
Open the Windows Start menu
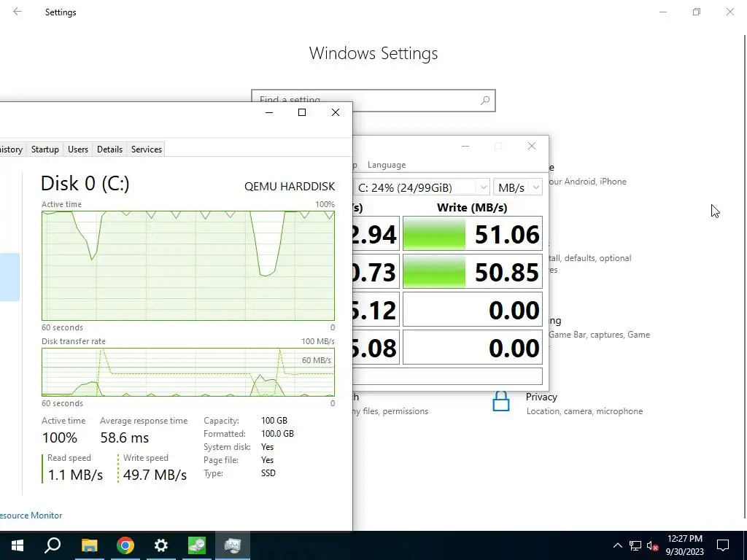18,545
